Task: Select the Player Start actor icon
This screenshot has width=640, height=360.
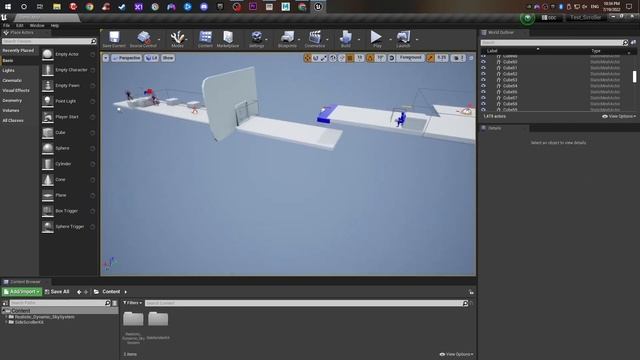Action: [x=48, y=117]
